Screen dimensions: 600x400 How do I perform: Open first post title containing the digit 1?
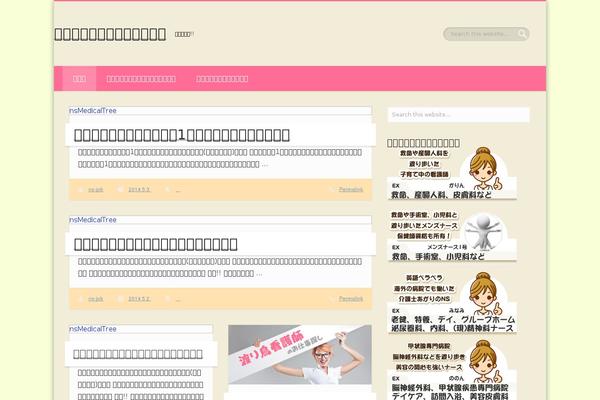181,135
